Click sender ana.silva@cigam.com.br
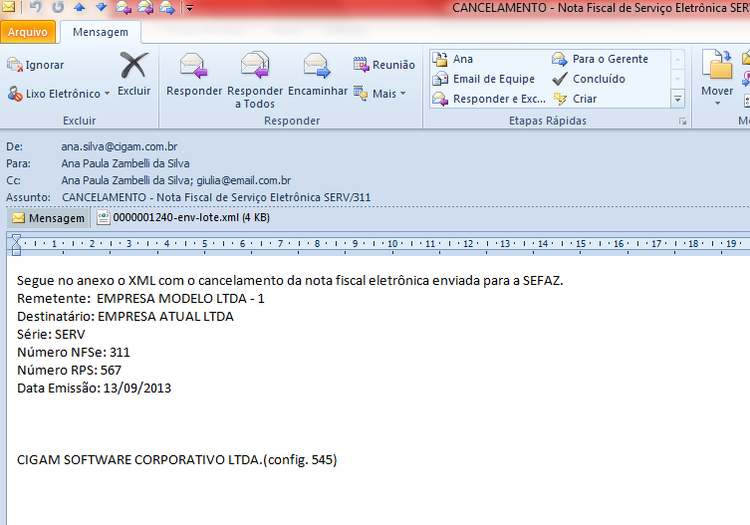This screenshot has height=525, width=750. point(119,147)
